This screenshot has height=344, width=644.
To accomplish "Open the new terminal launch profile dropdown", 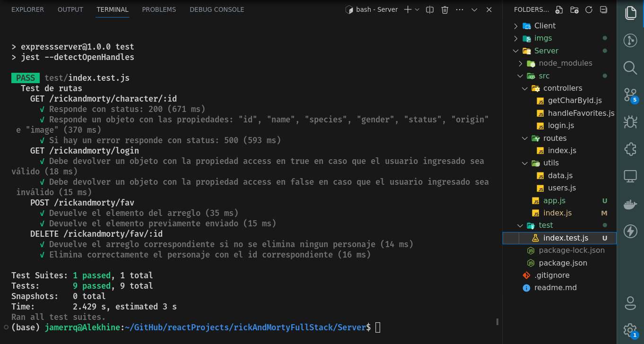I will pyautogui.click(x=417, y=9).
